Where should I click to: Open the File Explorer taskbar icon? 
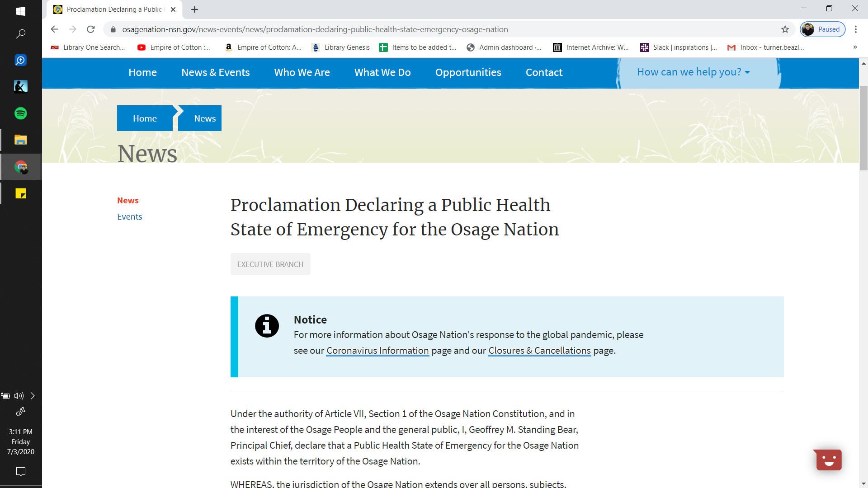[21, 140]
